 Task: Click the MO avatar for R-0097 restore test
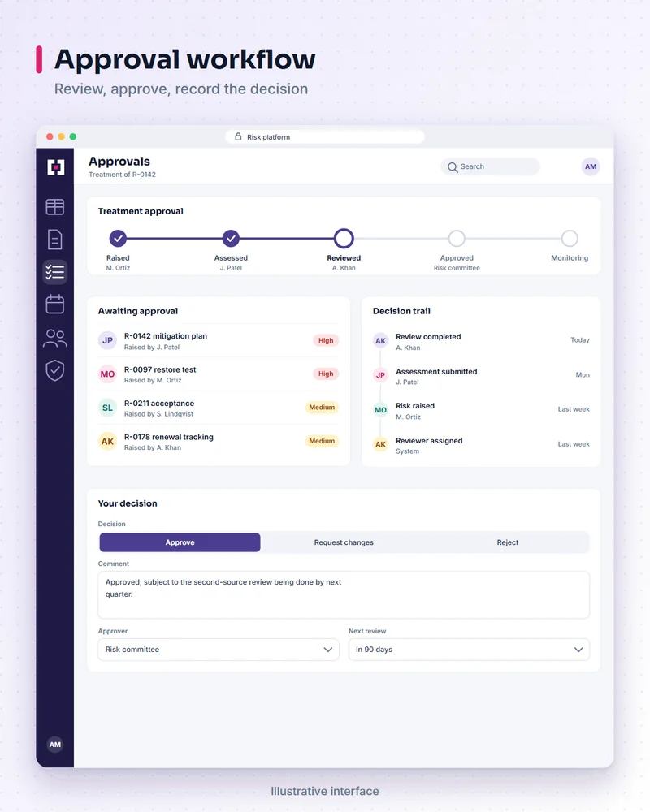pyautogui.click(x=107, y=374)
